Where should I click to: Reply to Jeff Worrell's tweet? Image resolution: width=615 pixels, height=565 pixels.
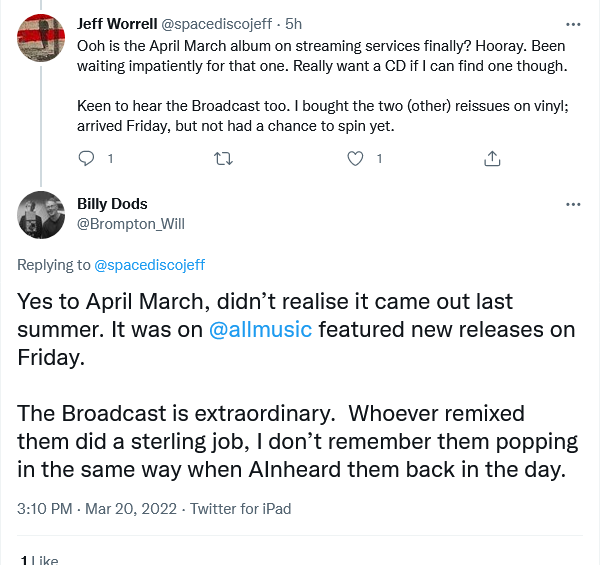[86, 158]
